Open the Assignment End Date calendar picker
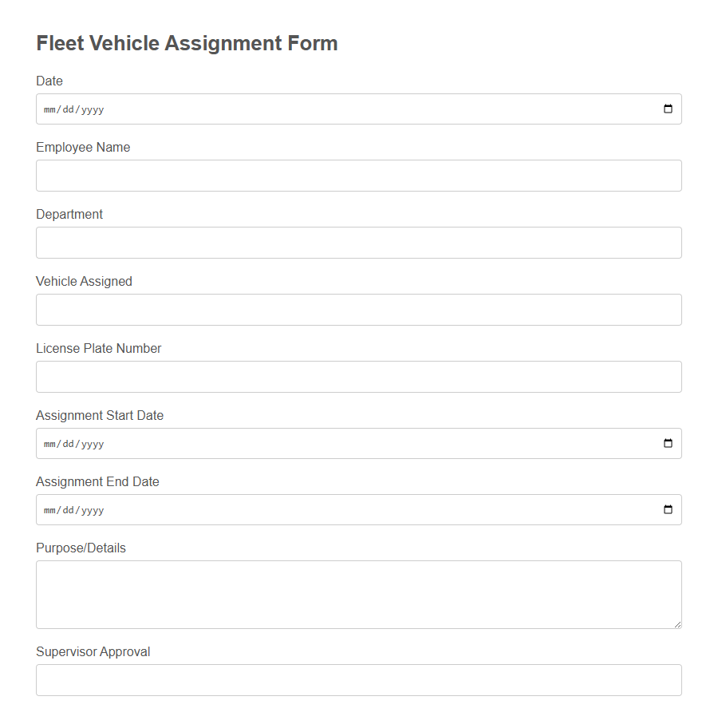This screenshot has width=718, height=728. click(x=668, y=509)
